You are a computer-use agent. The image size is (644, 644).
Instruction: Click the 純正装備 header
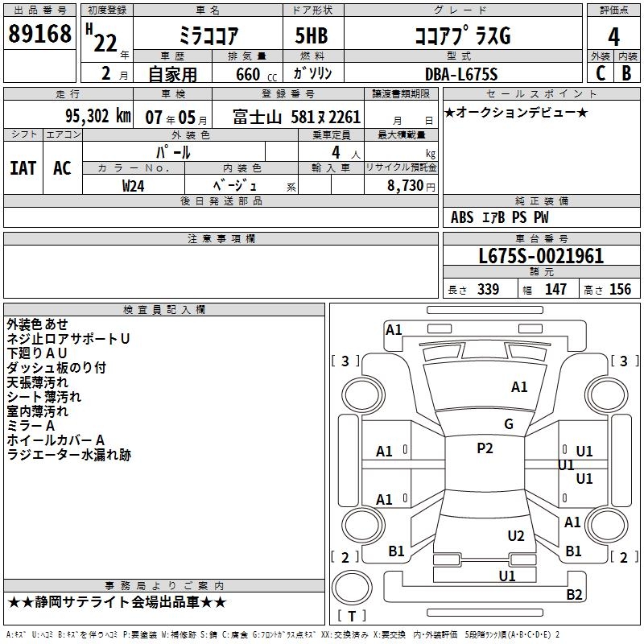[542, 200]
